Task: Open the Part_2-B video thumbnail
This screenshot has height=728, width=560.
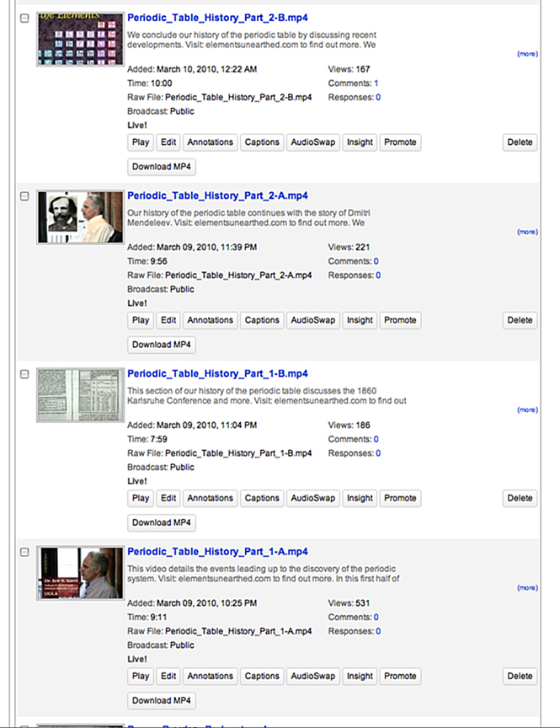Action: point(80,40)
